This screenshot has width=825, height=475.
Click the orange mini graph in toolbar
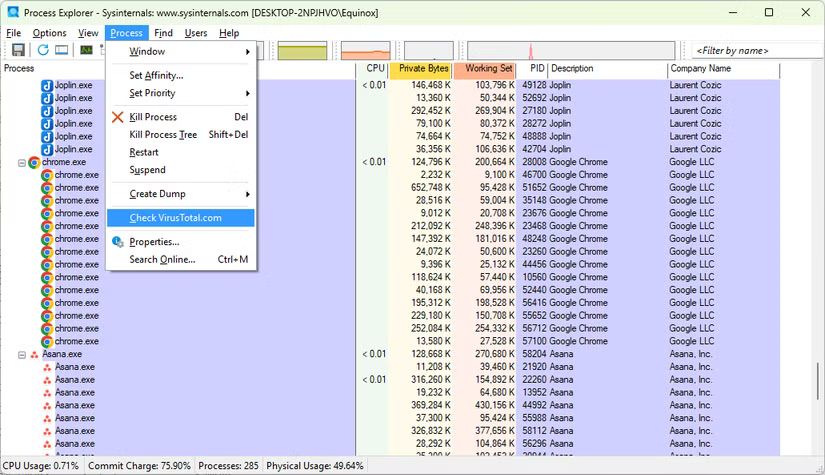point(365,51)
